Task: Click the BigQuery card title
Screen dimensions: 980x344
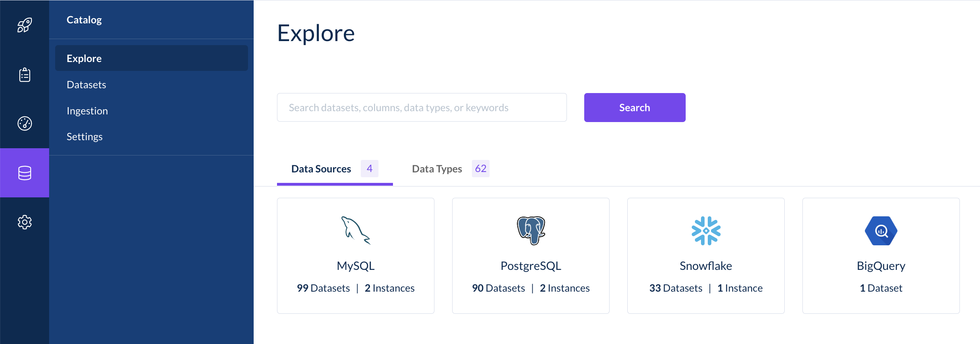Action: [x=881, y=266]
